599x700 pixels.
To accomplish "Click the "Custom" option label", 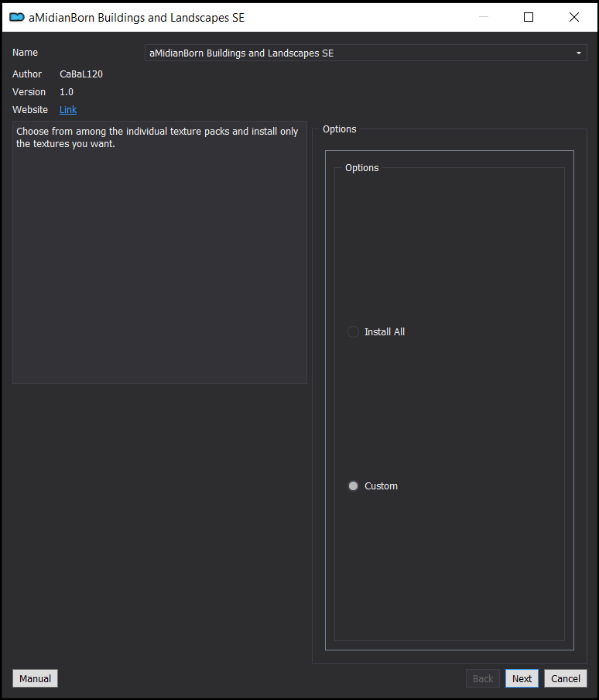I will [381, 486].
